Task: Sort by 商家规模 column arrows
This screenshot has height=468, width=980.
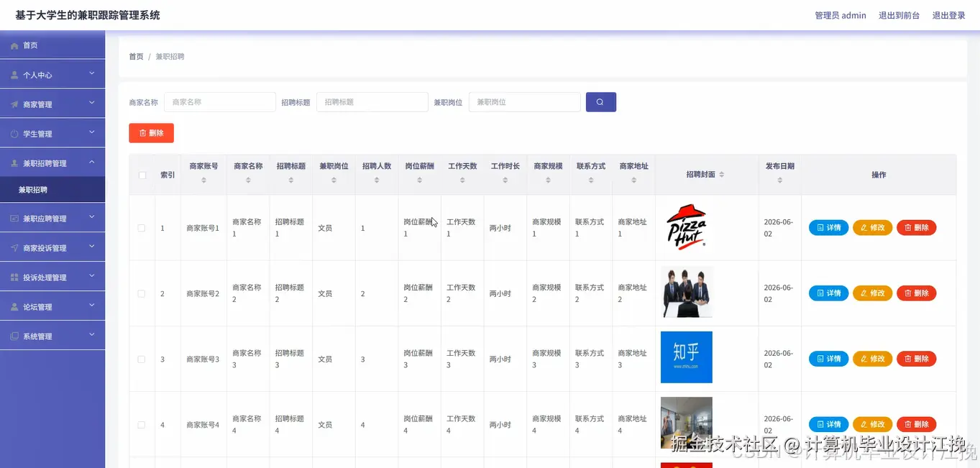Action: click(548, 180)
